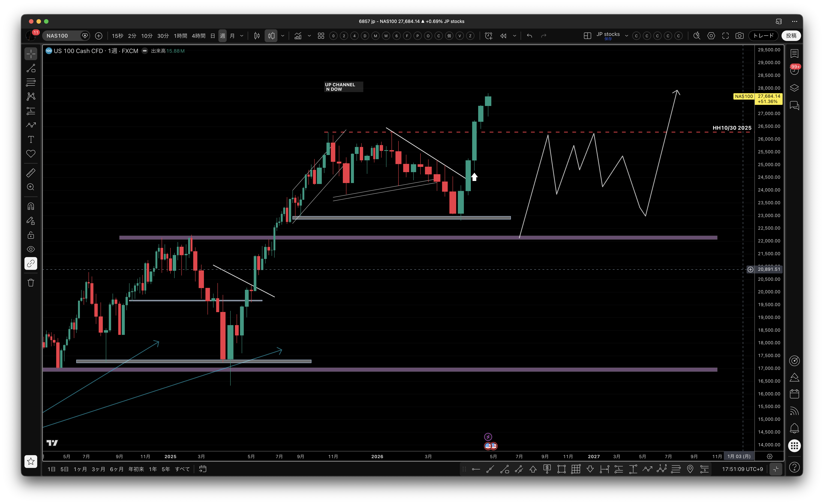The height and width of the screenshot is (504, 824).
Task: Select the crosshair cursor tool in left toolbar
Action: pyautogui.click(x=31, y=54)
